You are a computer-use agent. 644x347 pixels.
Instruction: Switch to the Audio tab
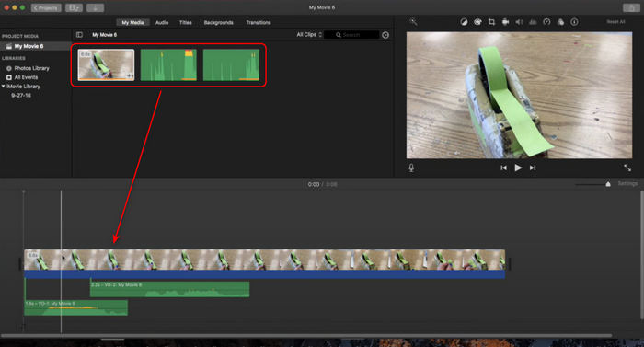[x=162, y=23]
